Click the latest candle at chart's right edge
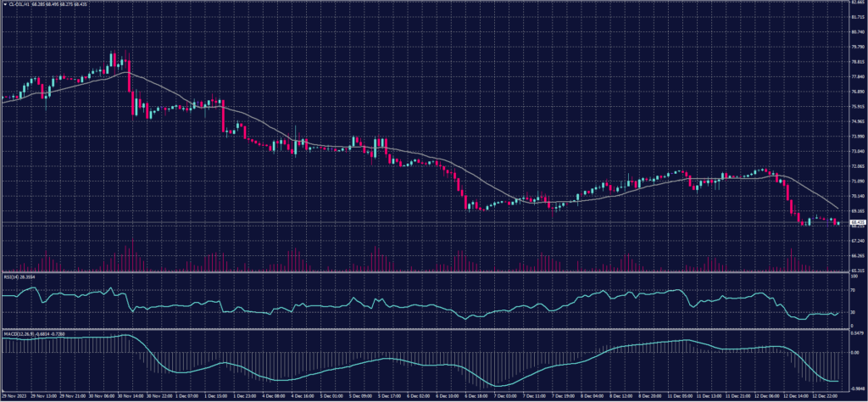 click(839, 222)
